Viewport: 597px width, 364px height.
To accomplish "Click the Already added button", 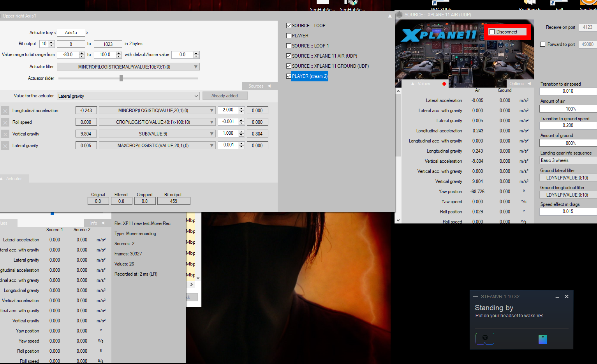I will click(x=225, y=96).
